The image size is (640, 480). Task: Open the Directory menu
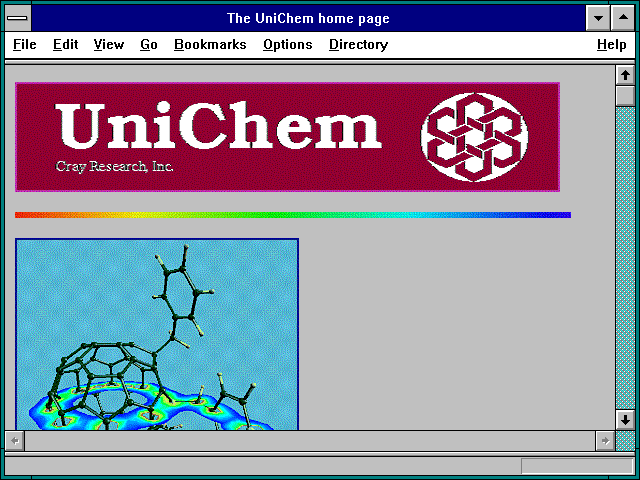(358, 44)
